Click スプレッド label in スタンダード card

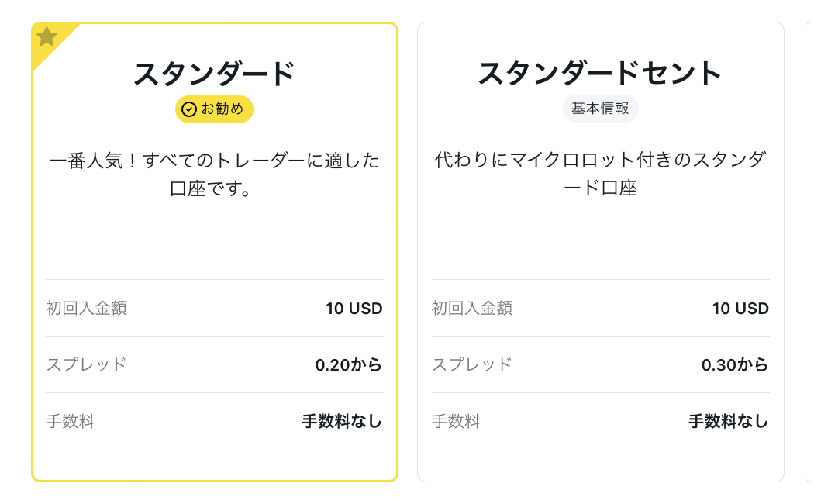point(86,364)
